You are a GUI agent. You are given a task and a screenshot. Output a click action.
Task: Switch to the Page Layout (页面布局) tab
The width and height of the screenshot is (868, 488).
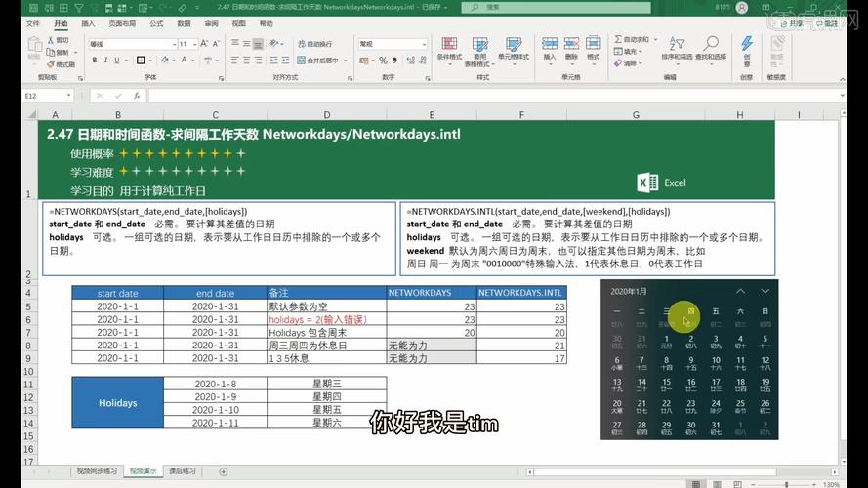point(122,23)
